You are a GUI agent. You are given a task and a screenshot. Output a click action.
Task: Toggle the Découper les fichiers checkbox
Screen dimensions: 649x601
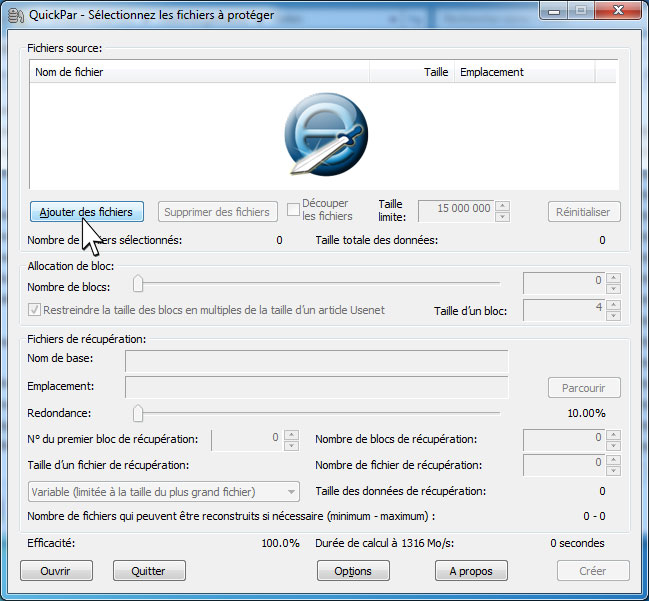tap(293, 209)
